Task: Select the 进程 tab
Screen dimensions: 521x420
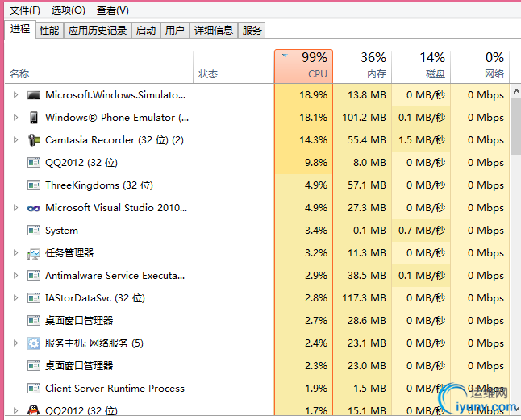Action: 20,29
